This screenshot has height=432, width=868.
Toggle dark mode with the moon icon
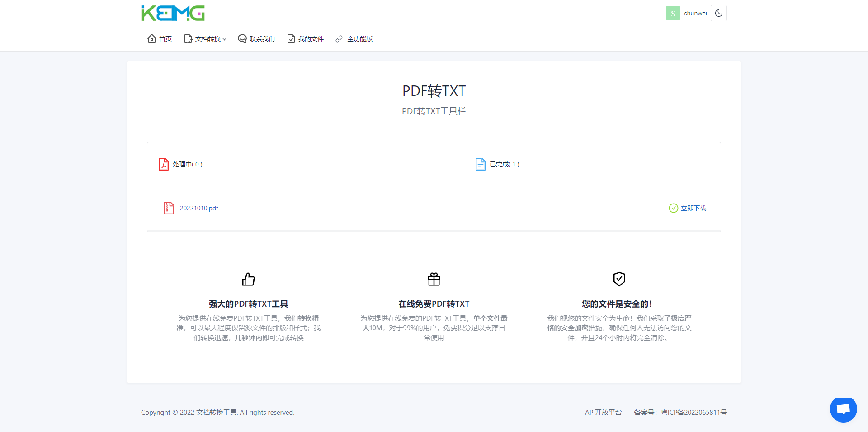pos(718,13)
